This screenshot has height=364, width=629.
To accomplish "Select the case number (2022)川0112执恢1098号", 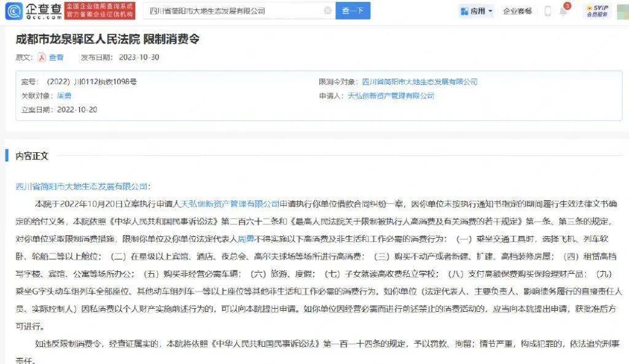I will click(92, 82).
